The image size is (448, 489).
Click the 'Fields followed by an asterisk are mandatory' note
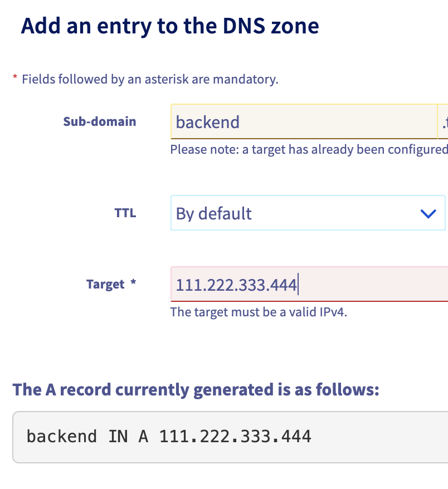coord(150,79)
